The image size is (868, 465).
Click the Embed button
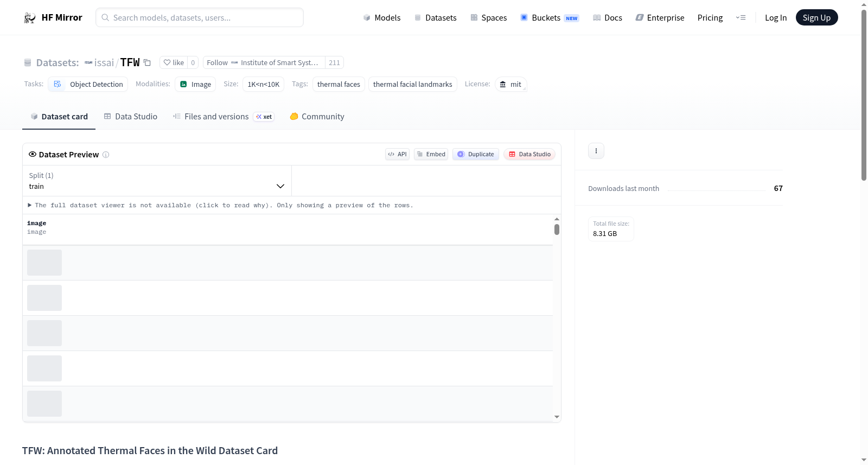pos(431,154)
